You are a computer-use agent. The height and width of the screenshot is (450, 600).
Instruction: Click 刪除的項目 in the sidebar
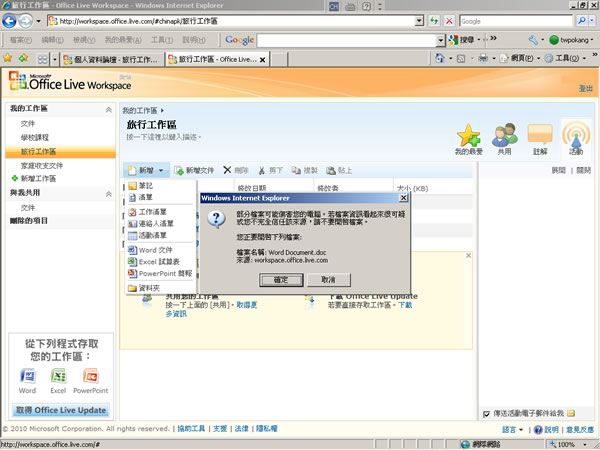pyautogui.click(x=29, y=221)
